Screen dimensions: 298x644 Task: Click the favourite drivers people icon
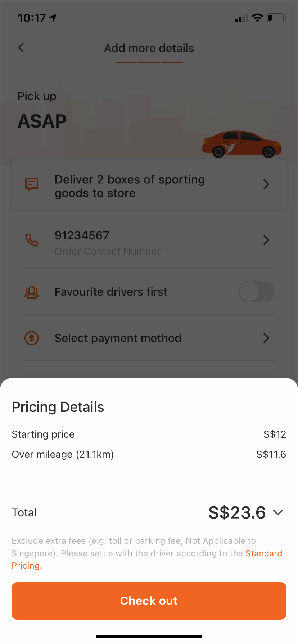tap(32, 292)
